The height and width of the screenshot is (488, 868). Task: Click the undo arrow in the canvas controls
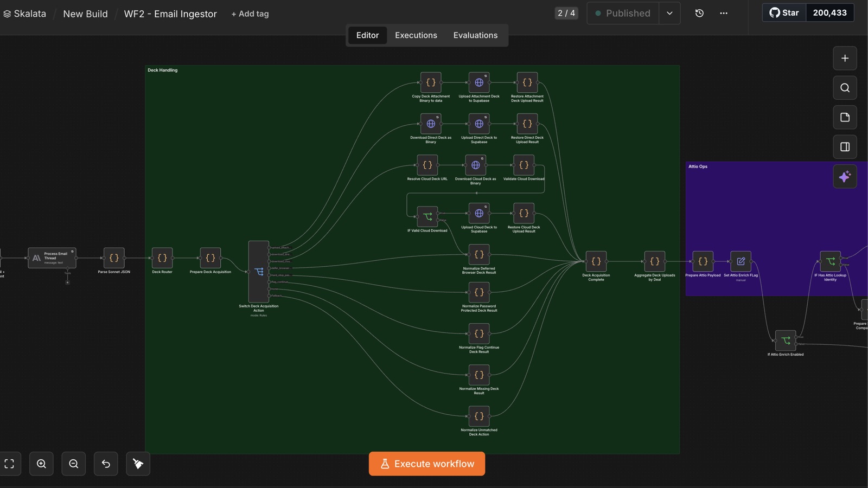click(106, 464)
